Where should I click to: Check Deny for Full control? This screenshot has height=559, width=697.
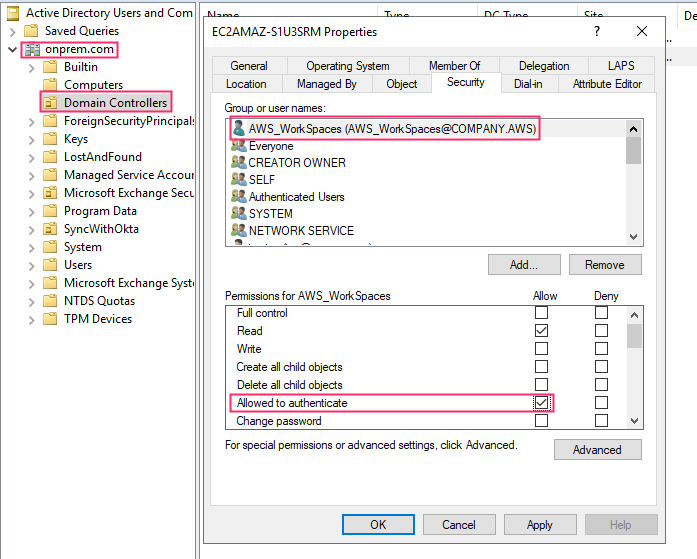(601, 313)
